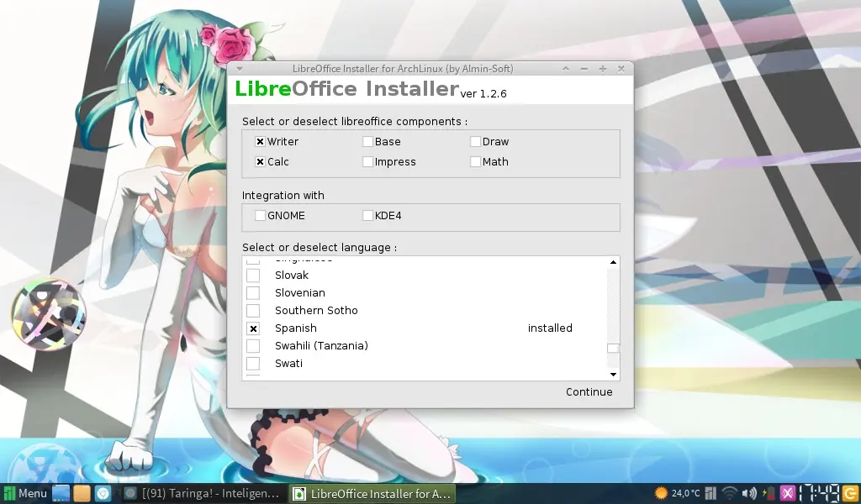The width and height of the screenshot is (861, 504).
Task: Check the Southern Sotho language box
Action: 252,311
